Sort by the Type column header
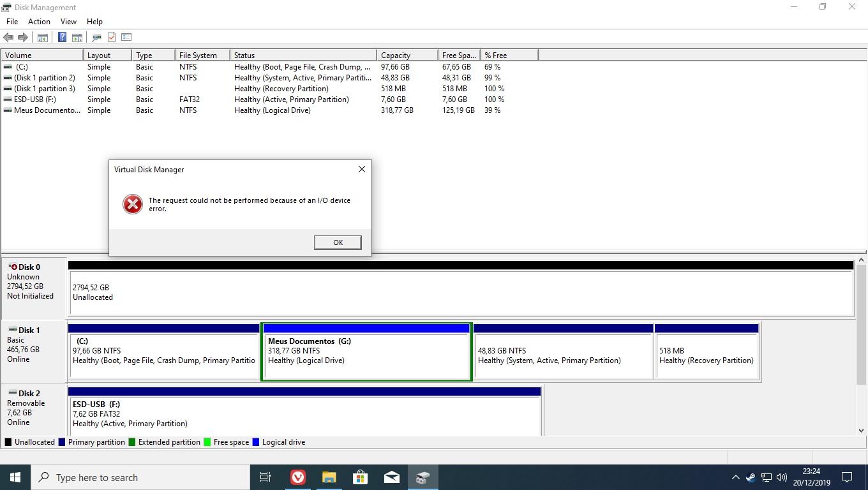 tap(153, 56)
